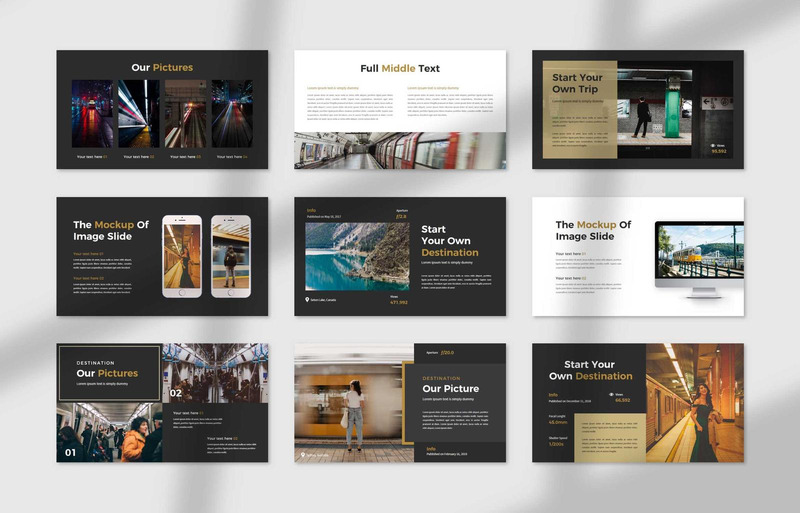Image resolution: width=800 pixels, height=513 pixels.
Task: Select the left iPhone mockup
Action: point(182,256)
